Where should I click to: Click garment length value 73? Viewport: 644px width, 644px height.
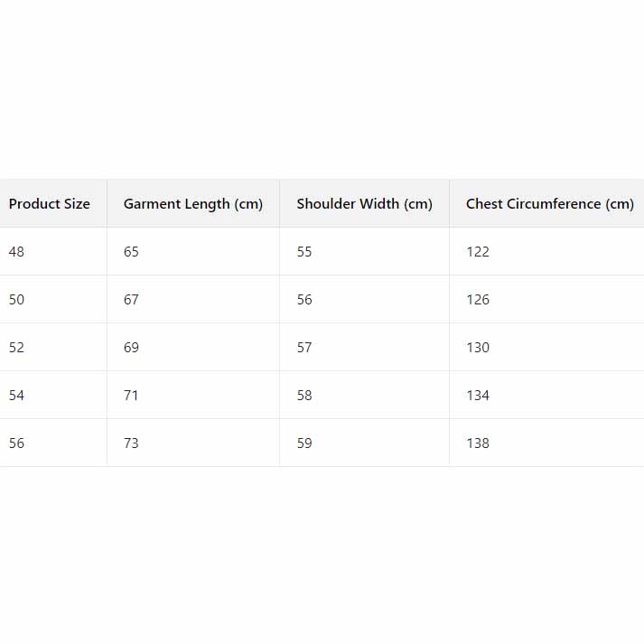tap(132, 443)
